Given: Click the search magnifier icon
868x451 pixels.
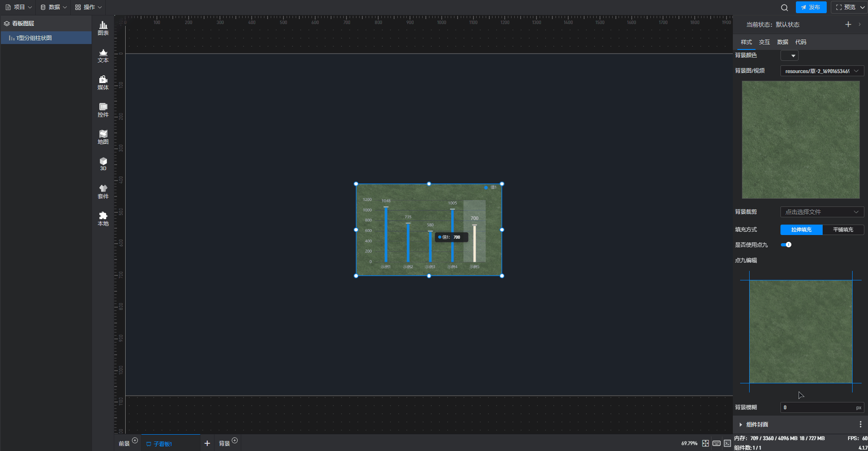Looking at the screenshot, I should pos(784,8).
